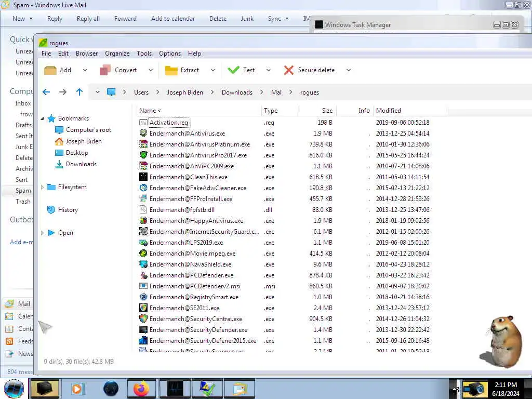Expand the Filesystem tree node

point(43,187)
